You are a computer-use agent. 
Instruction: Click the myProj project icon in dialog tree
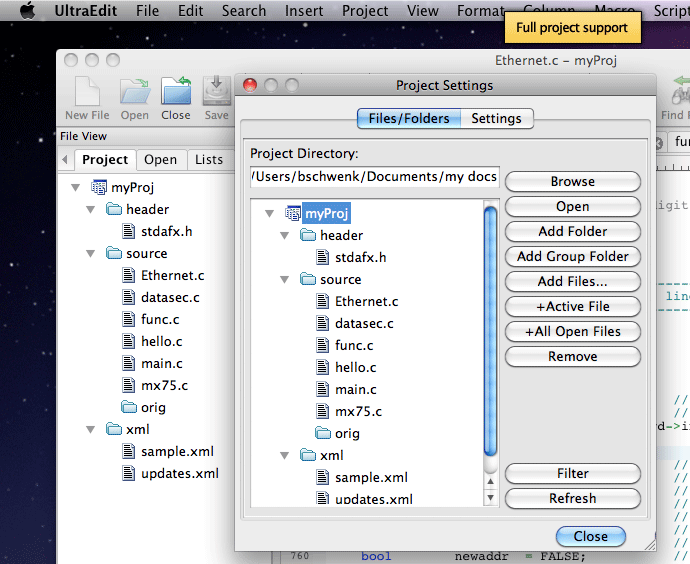(x=293, y=213)
